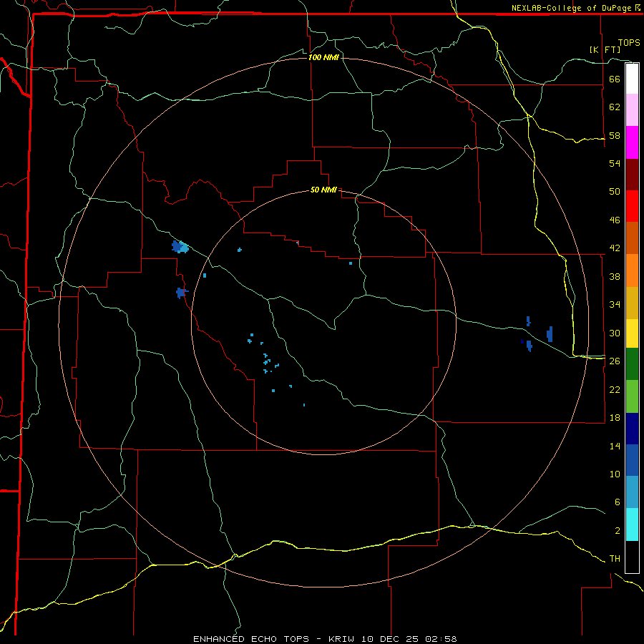Click the TH threshold label
This screenshot has width=644, height=644.
pos(615,558)
